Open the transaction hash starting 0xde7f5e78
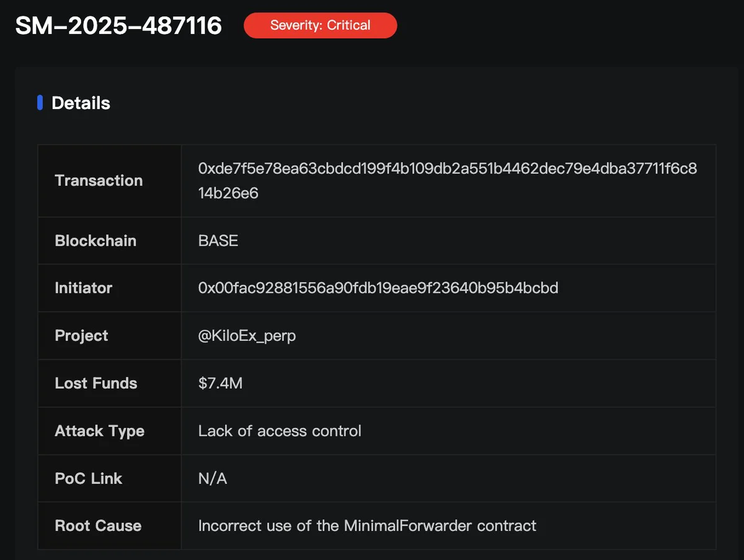Screen dimensions: 744x560 coord(447,180)
